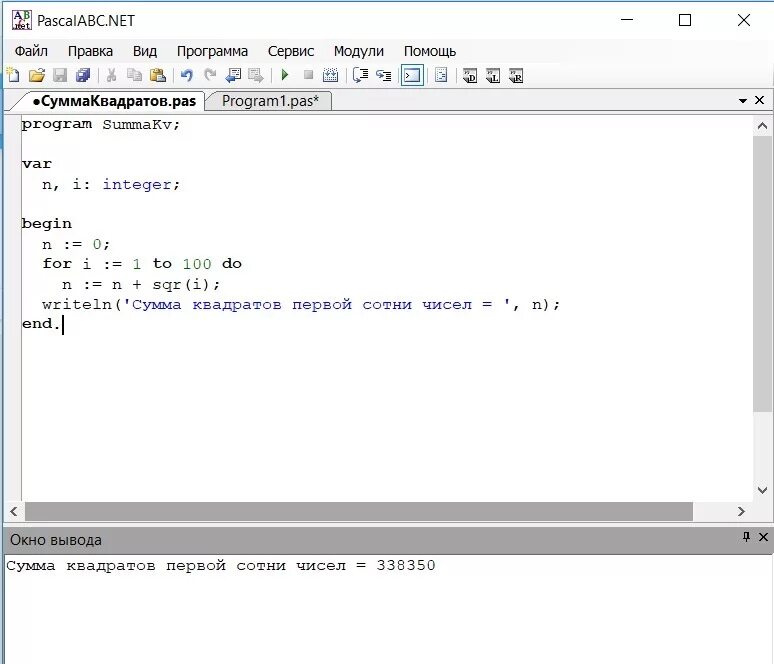Image resolution: width=774 pixels, height=664 pixels.
Task: Close the PascalABC.NET window
Action: pyautogui.click(x=744, y=20)
